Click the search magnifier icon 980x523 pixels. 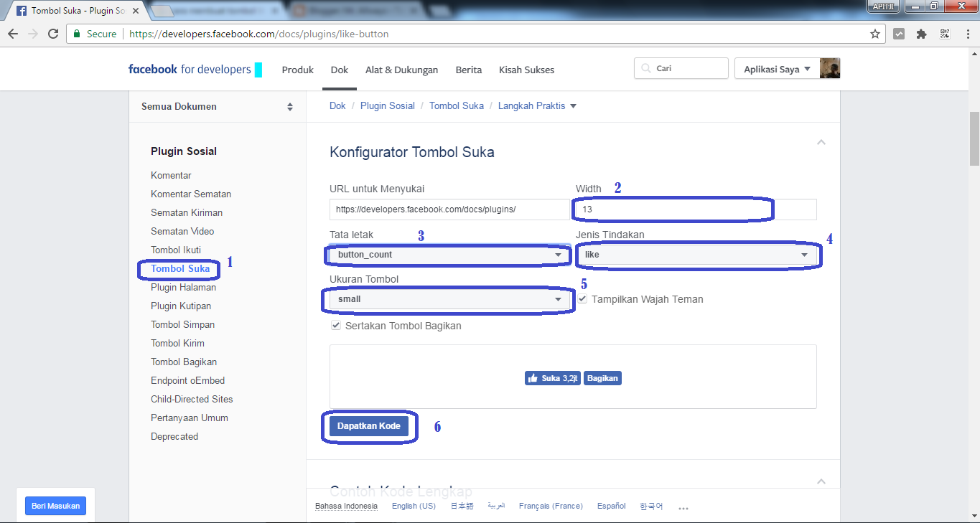click(646, 69)
